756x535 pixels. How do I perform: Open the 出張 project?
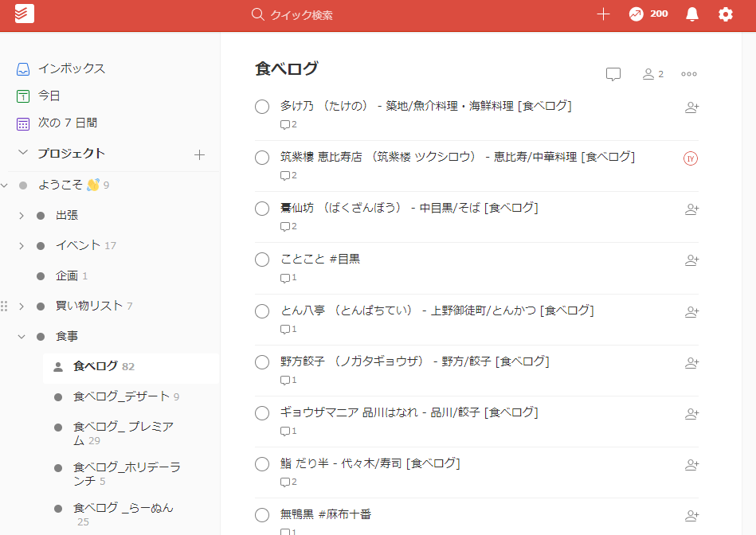[x=67, y=216]
